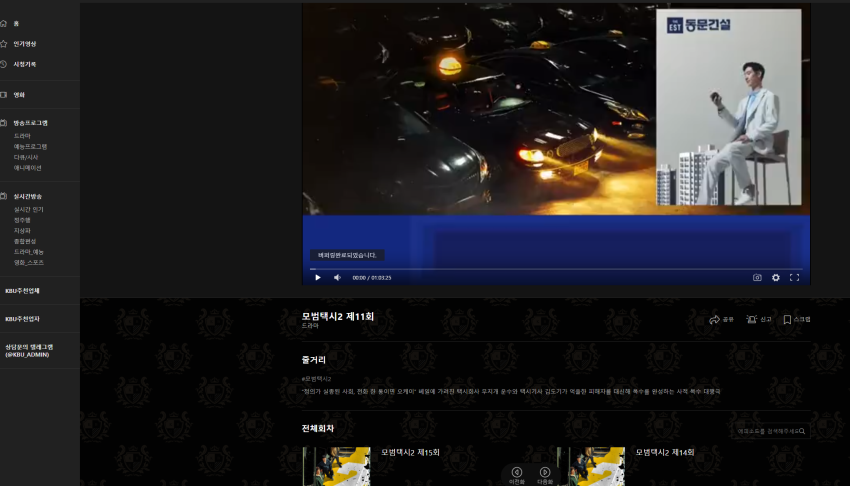
Task: Click the 모범택시2 제15회 title
Action: point(410,452)
